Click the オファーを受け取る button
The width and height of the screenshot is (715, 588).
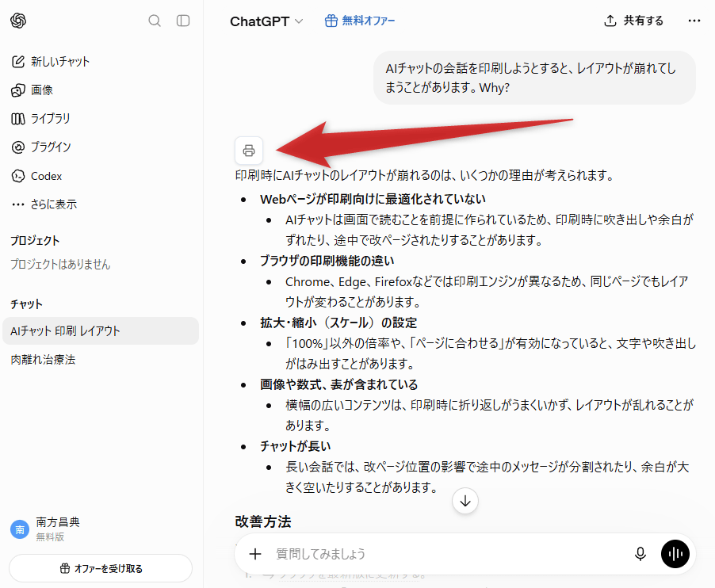point(101,568)
